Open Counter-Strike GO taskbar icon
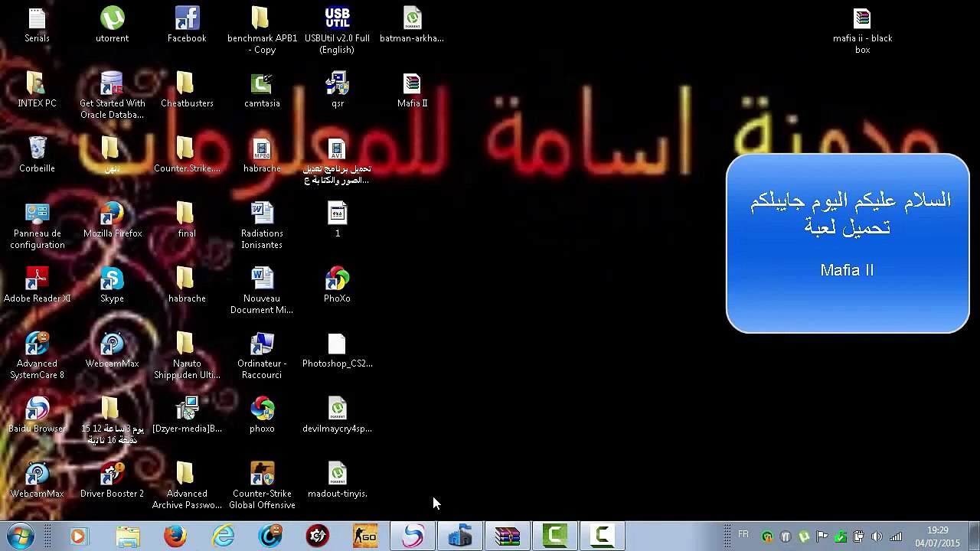The width and height of the screenshot is (980, 551). 365,536
